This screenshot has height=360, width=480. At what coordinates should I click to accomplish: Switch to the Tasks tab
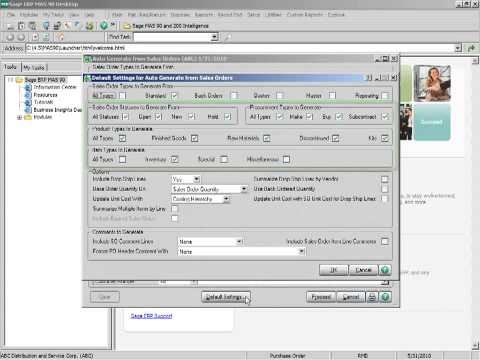[10, 67]
